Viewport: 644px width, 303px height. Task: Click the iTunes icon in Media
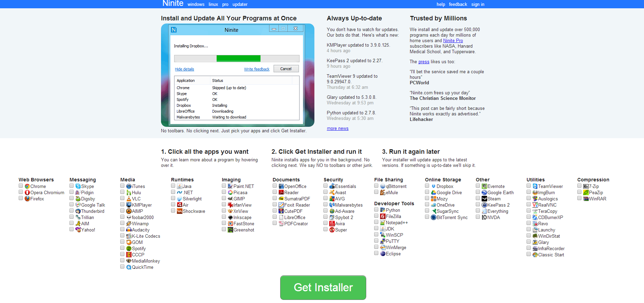click(x=129, y=186)
